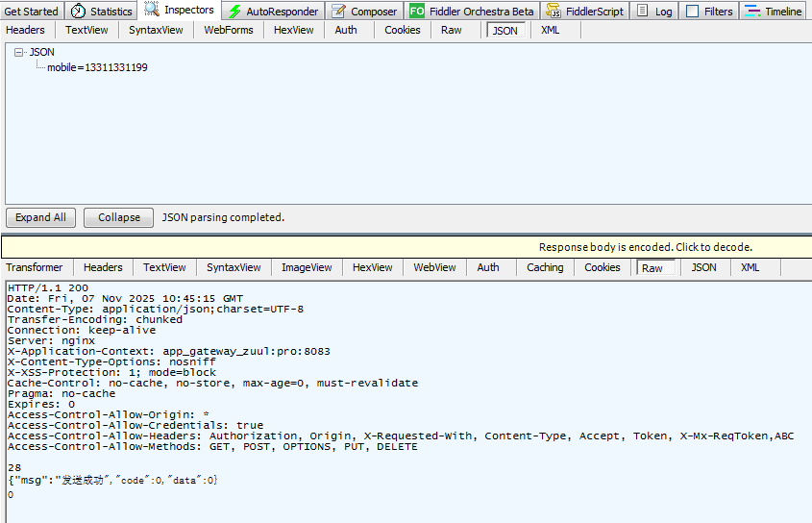Click the FiddlerScript JS icon
The image size is (812, 523).
(x=554, y=11)
